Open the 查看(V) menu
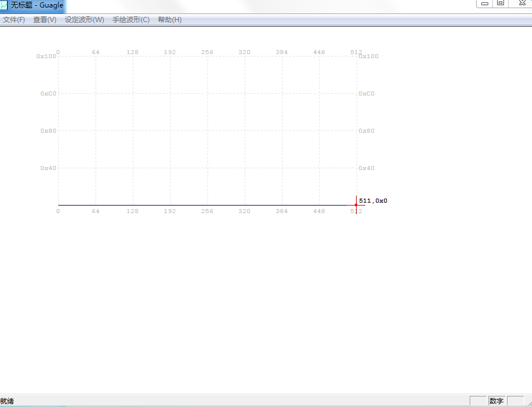This screenshot has width=532, height=407. (45, 20)
